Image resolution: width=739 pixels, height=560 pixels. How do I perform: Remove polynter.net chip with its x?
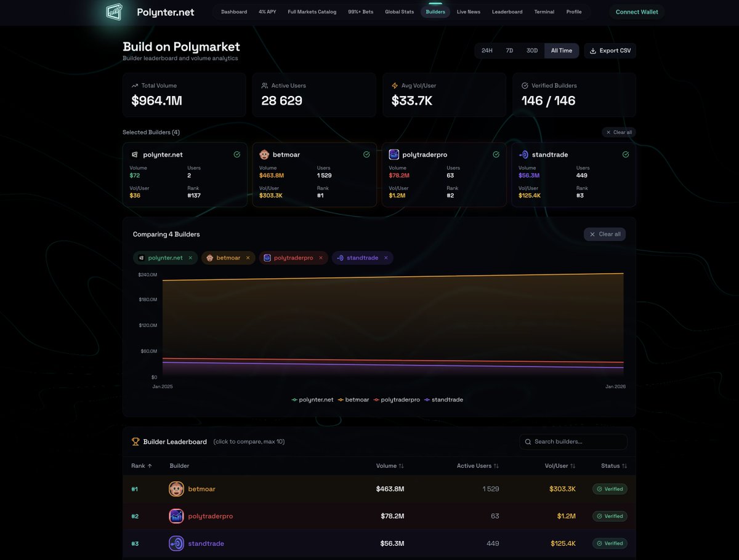coord(190,258)
